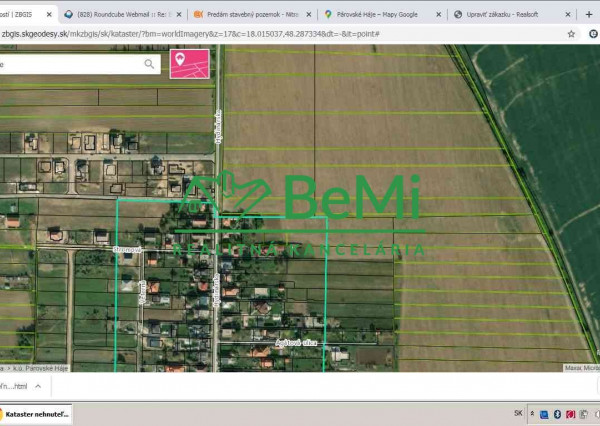Open the downloaded html file in download bar
The height and width of the screenshot is (426, 600).
(x=14, y=386)
